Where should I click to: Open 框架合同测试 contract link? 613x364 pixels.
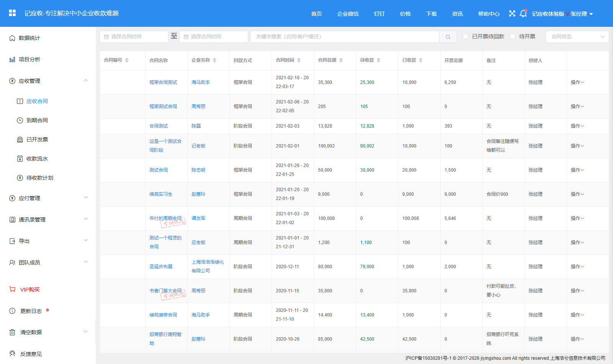pyautogui.click(x=163, y=82)
